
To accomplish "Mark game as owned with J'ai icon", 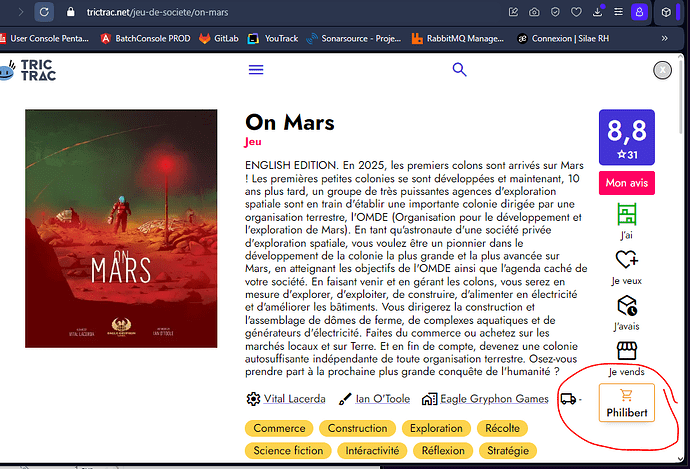I will point(626,213).
